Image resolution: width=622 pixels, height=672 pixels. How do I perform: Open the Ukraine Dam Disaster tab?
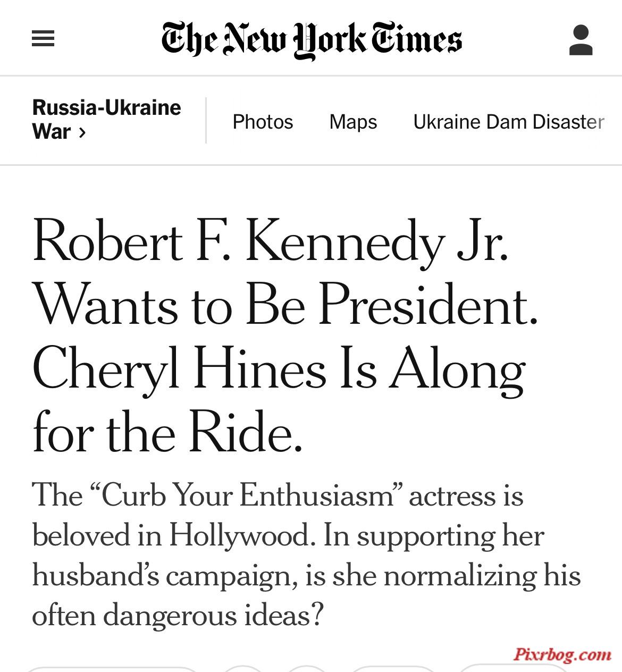[x=509, y=122]
